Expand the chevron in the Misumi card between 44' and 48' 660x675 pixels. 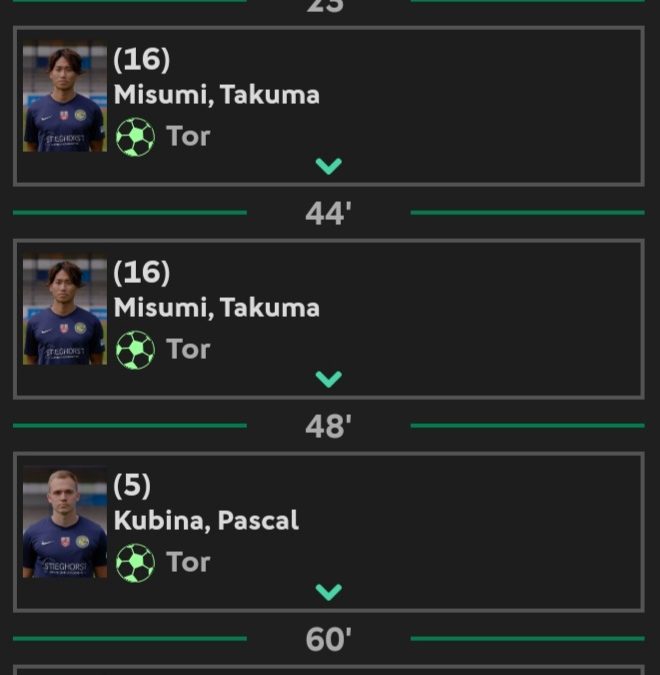coord(329,379)
